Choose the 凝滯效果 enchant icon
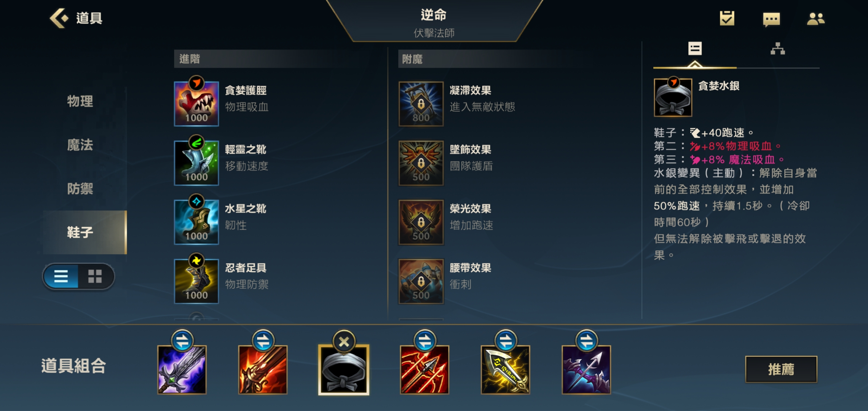 (x=421, y=104)
